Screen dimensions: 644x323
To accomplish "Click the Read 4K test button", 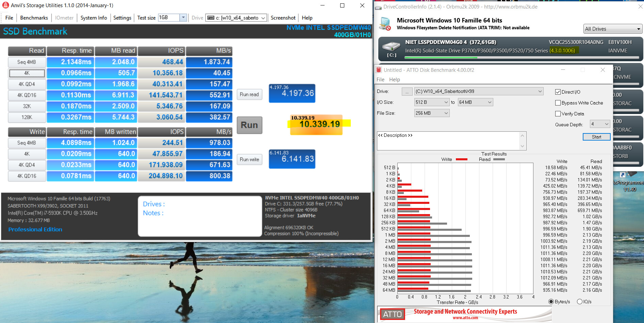I will pyautogui.click(x=27, y=73).
